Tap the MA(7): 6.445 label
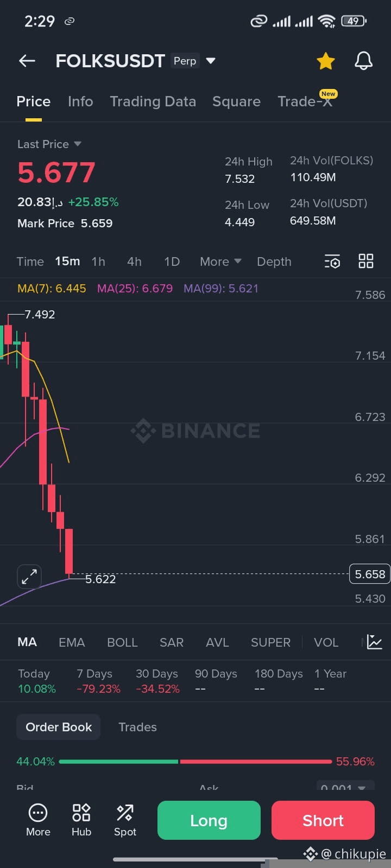The height and width of the screenshot is (868, 391). tap(52, 289)
